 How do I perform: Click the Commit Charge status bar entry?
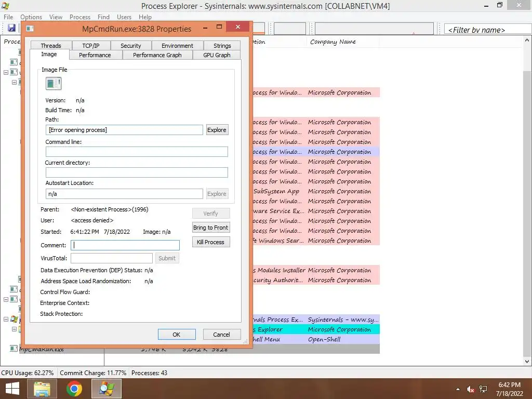click(x=93, y=373)
